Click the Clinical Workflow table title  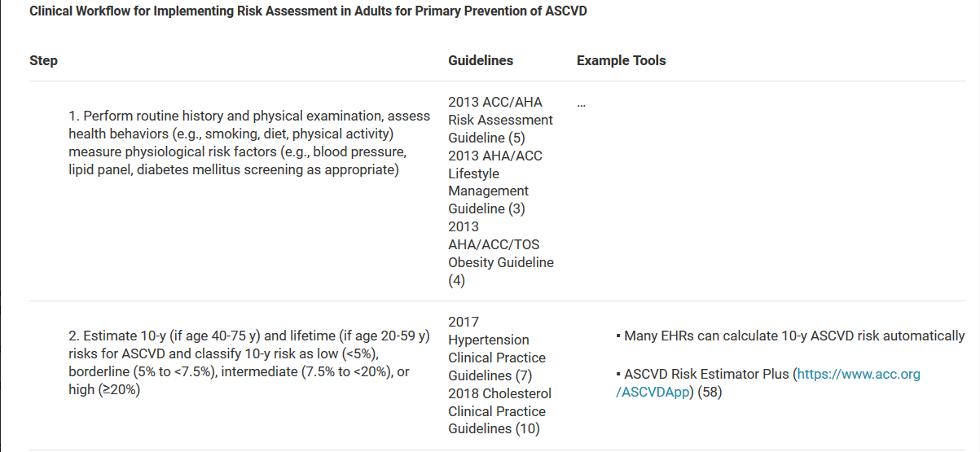(308, 12)
